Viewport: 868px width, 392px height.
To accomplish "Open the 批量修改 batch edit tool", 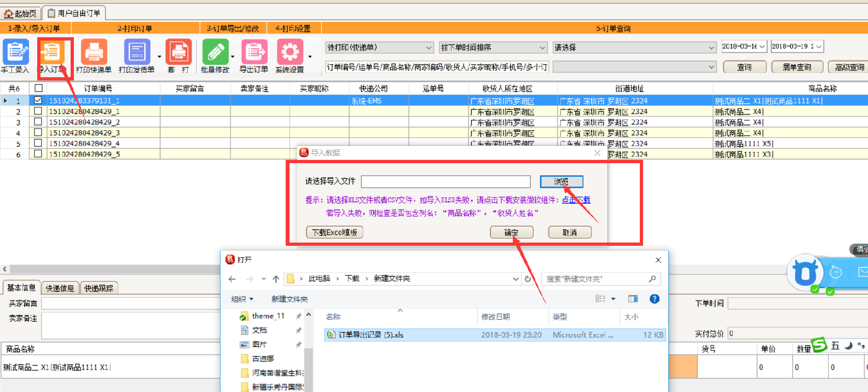I will 215,53.
